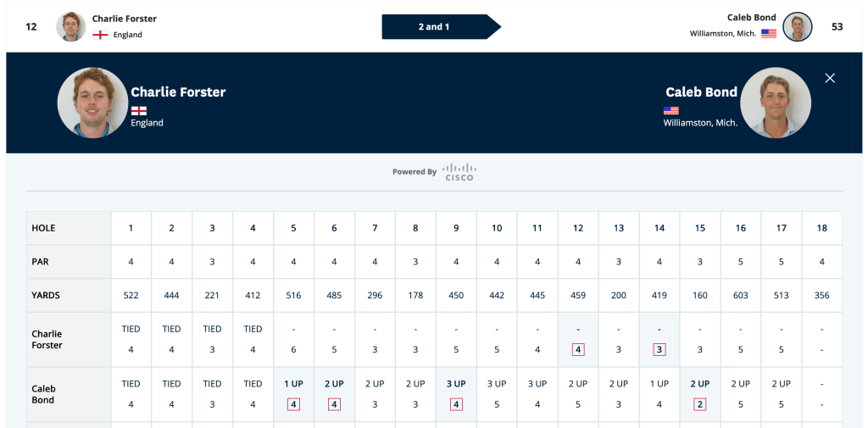Click the England flag in dark banner

(138, 110)
